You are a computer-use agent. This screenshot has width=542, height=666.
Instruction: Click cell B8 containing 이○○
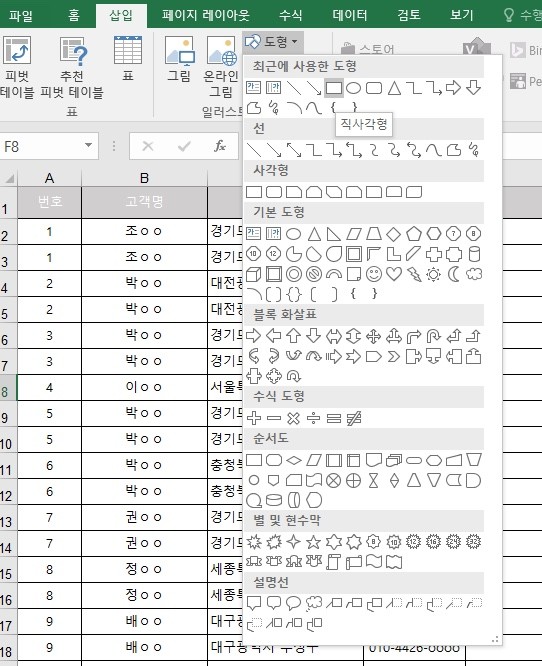point(144,388)
